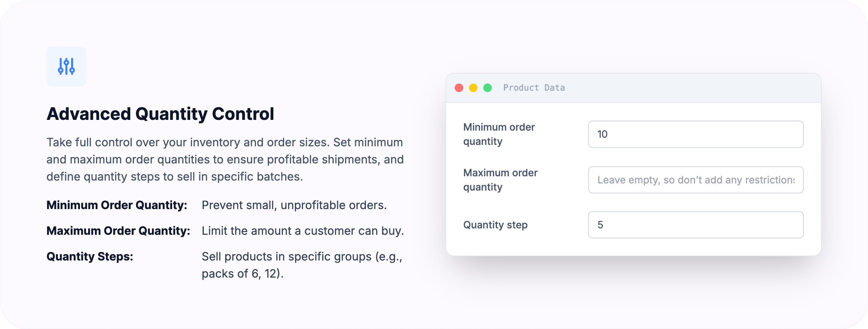
Task: Click the Quantity step label
Action: [x=495, y=225]
